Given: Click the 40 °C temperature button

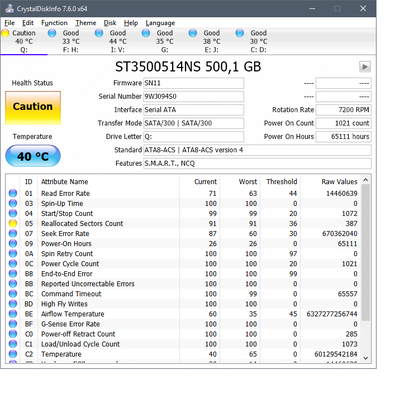Looking at the screenshot, I should point(33,156).
